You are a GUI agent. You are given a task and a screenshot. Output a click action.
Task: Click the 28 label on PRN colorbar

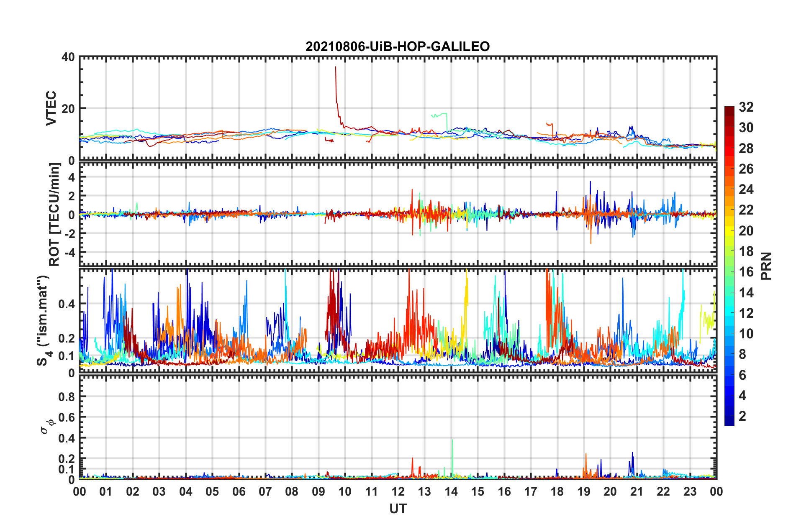pyautogui.click(x=746, y=148)
